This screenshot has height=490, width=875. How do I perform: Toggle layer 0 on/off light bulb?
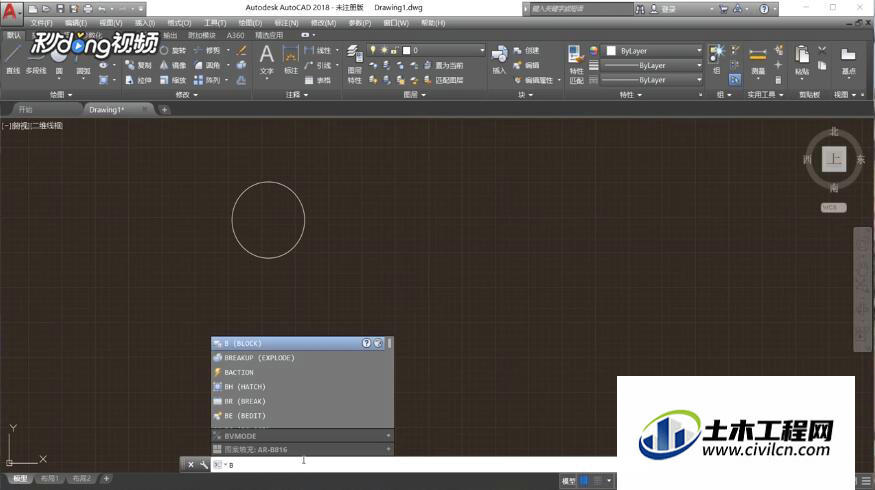pos(373,50)
